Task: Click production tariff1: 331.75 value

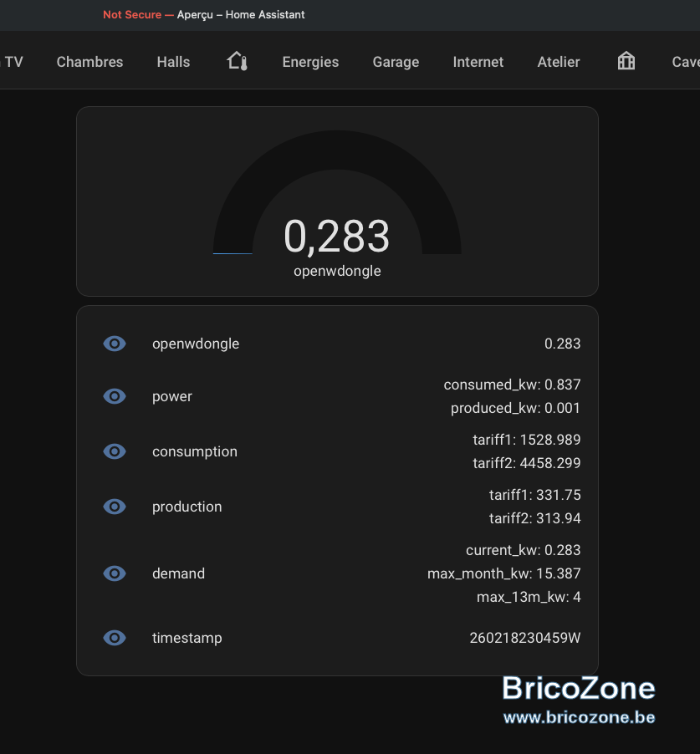Action: pos(534,495)
